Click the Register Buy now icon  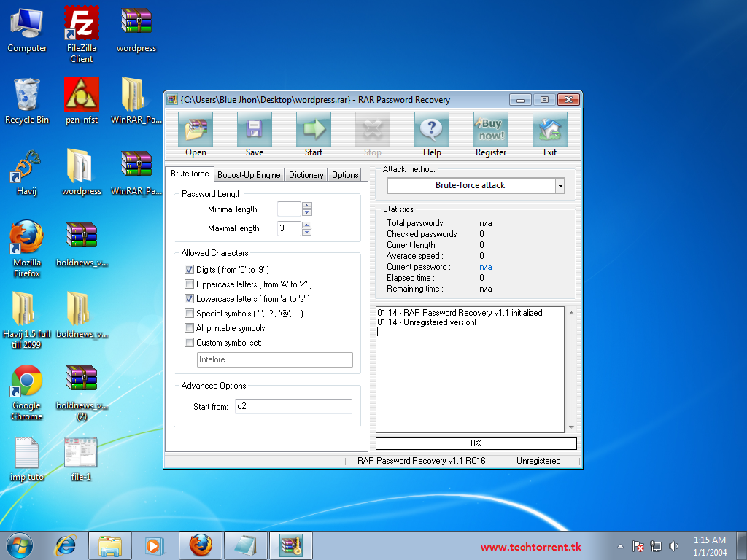tap(490, 133)
